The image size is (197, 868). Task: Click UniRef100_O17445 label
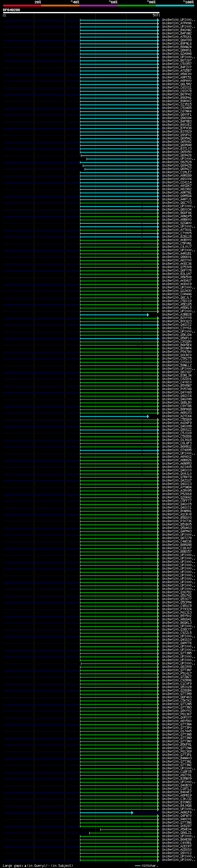(177, 732)
